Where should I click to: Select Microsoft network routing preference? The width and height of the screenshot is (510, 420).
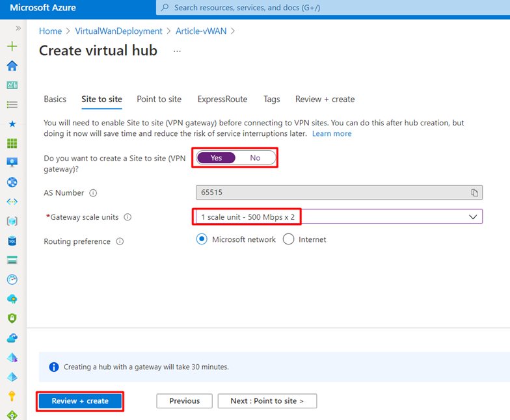coord(202,239)
